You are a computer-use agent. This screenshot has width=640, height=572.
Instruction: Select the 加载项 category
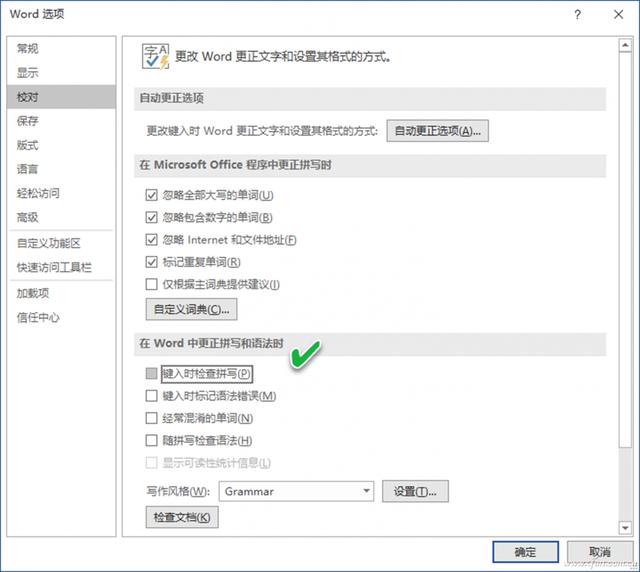tap(61, 293)
